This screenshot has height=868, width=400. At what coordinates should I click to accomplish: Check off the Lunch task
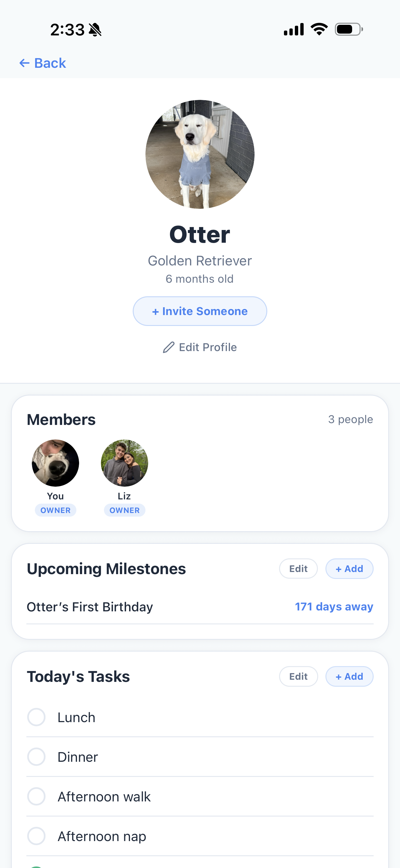tap(36, 717)
